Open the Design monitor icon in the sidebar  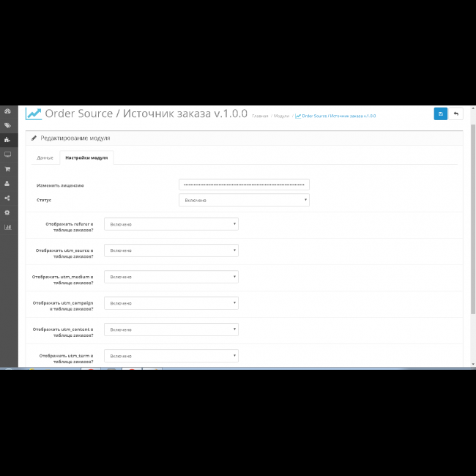point(7,155)
